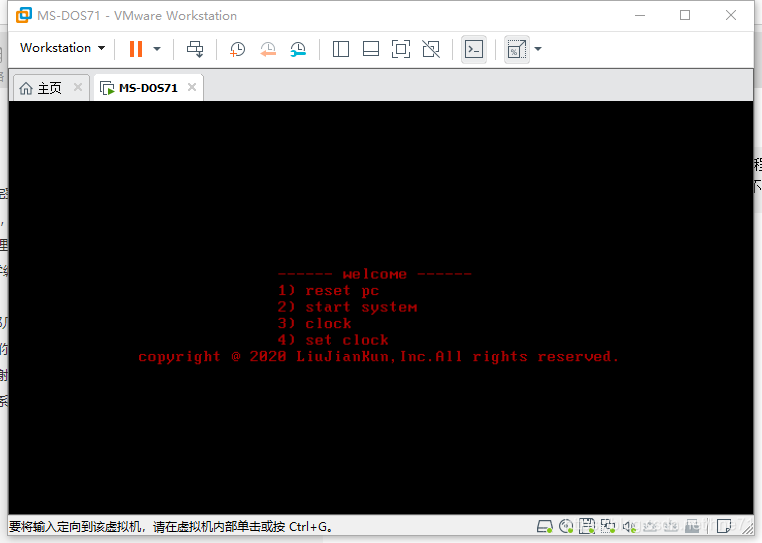
Task: Click the '3) clock' menu line
Action: point(314,324)
